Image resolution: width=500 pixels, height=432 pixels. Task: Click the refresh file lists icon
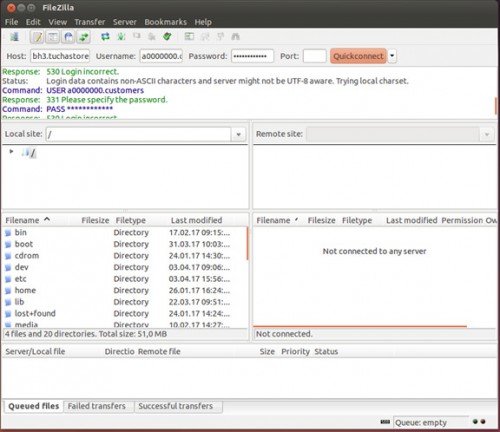click(106, 37)
